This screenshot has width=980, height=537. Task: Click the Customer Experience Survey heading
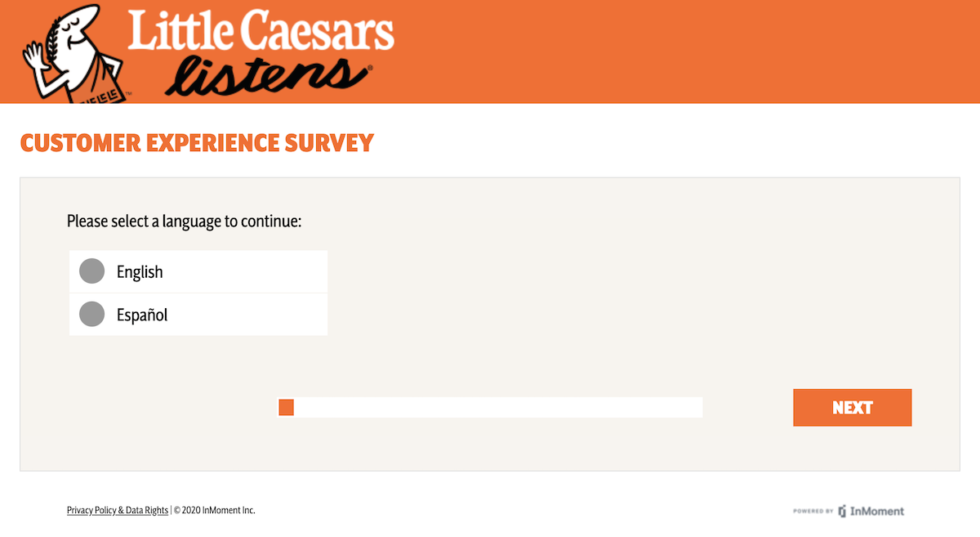pos(197,143)
